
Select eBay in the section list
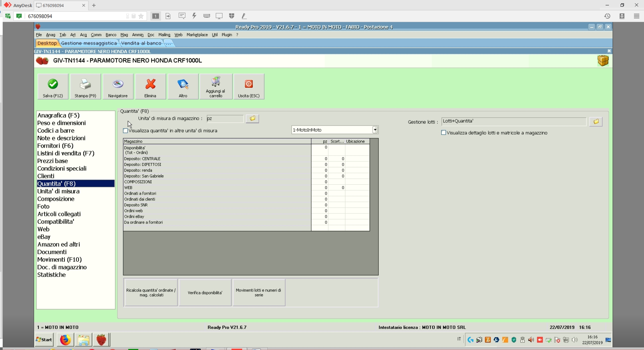[75, 237]
